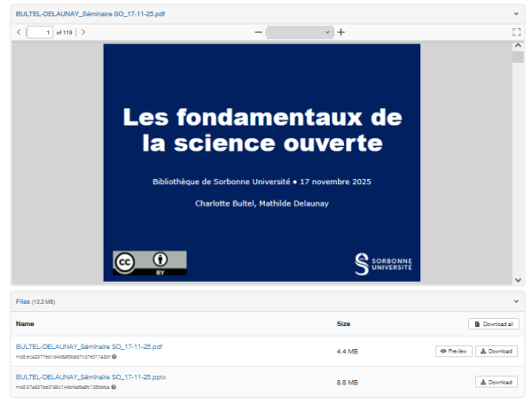The height and width of the screenshot is (403, 532).
Task: Go to next page in PDF viewer
Action: click(x=83, y=32)
